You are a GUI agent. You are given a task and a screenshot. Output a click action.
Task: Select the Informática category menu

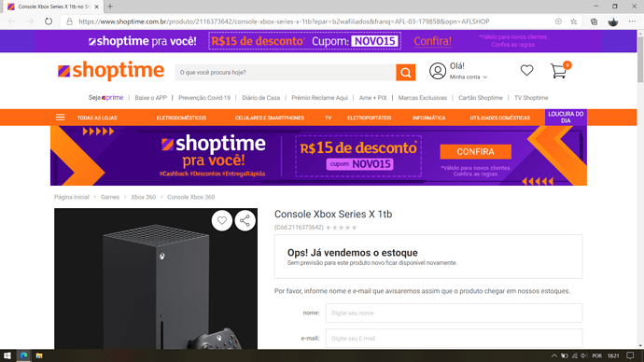click(428, 118)
